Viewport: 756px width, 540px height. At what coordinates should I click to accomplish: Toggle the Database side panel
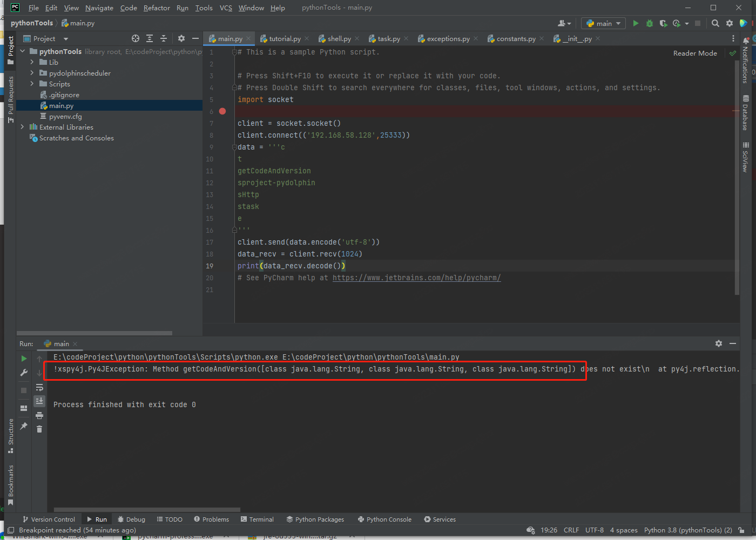746,113
